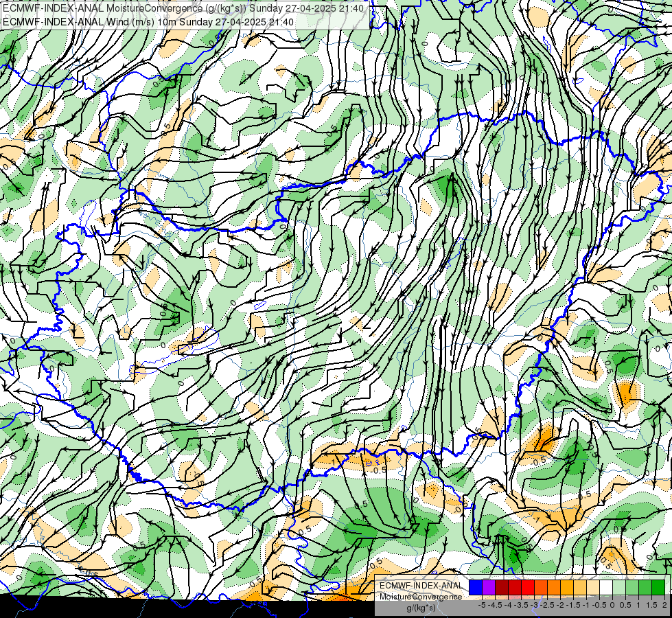Click the 'g/(kg*s)' unit label in legend
The image size is (672, 618).
point(421,608)
